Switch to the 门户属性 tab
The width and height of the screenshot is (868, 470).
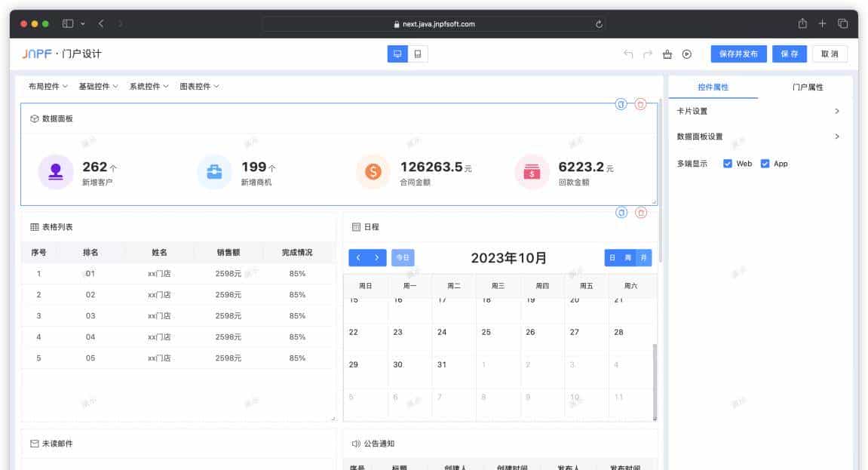click(808, 88)
